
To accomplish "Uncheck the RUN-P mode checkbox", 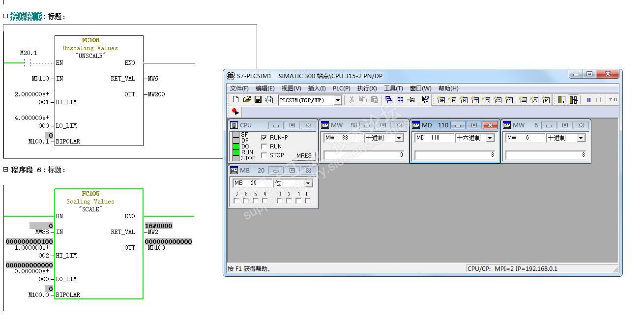I will pos(264,138).
